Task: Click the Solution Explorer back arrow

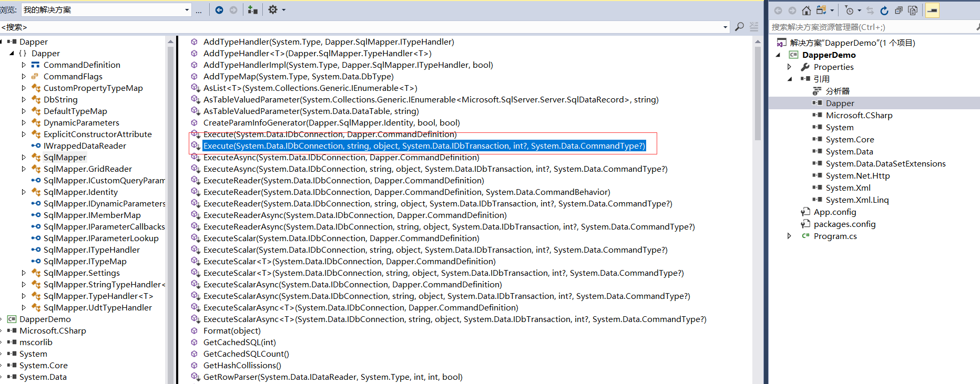Action: [x=778, y=11]
